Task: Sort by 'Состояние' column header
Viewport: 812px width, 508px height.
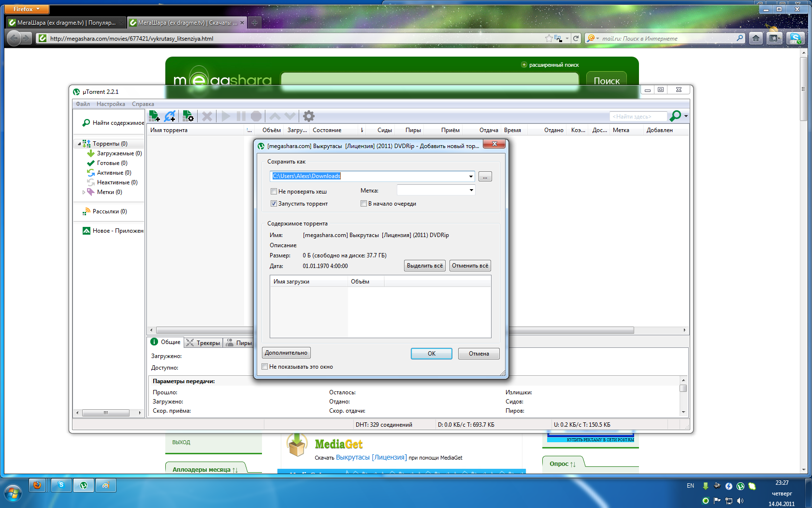Action: (x=334, y=130)
